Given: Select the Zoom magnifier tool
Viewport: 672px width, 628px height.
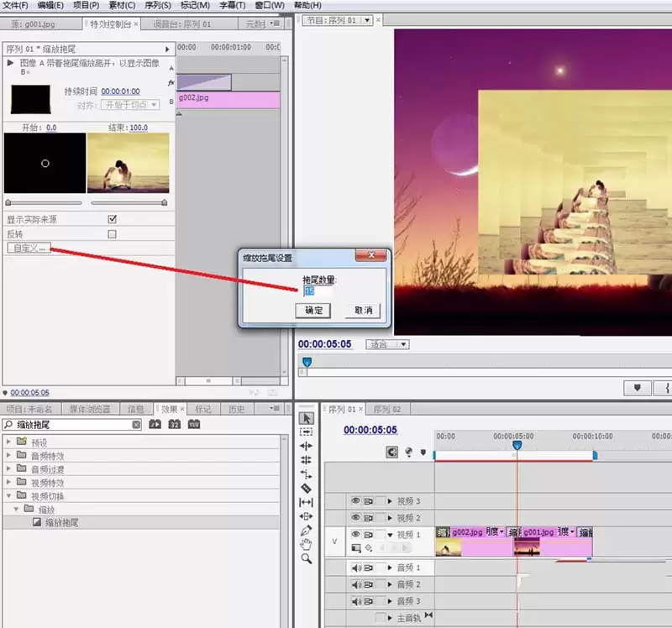Looking at the screenshot, I should (306, 558).
